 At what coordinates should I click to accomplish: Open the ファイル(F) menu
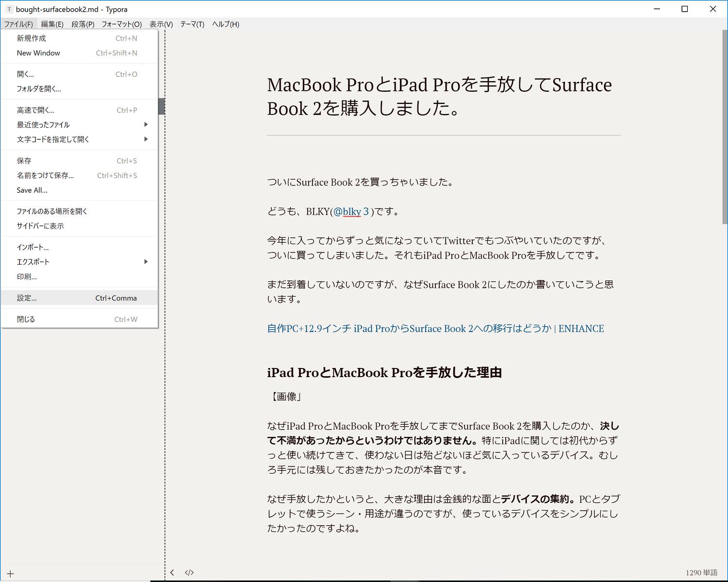pyautogui.click(x=18, y=24)
